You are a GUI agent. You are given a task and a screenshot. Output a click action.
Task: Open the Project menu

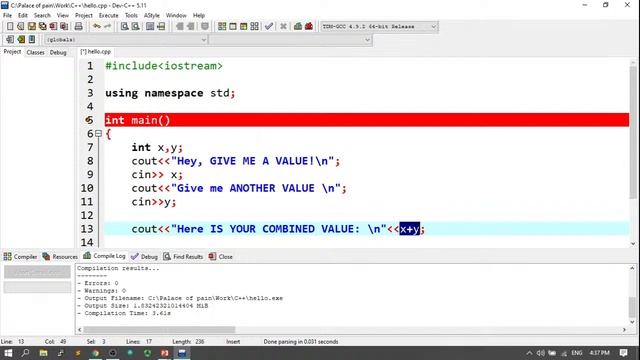pyautogui.click(x=84, y=16)
